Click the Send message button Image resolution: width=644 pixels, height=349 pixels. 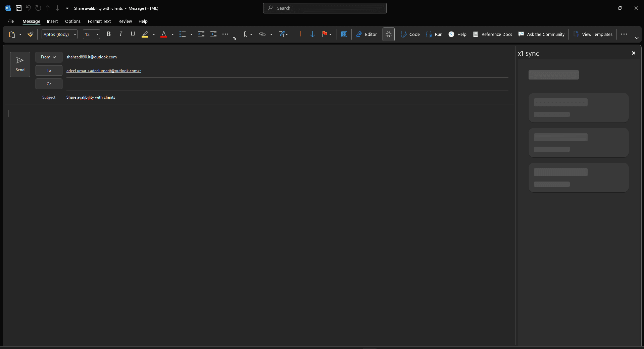(x=20, y=64)
